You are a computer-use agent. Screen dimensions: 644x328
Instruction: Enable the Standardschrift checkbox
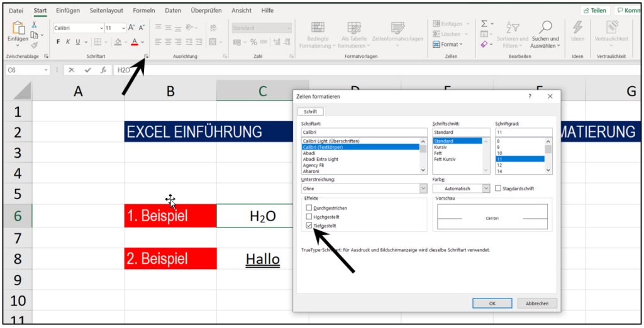click(x=498, y=189)
